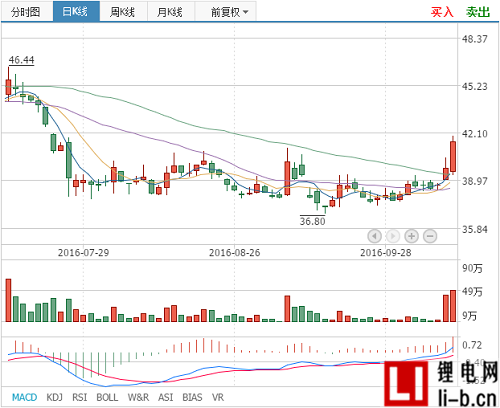Pan chart left with the left-arrow icon
The image size is (500, 408).
pos(374,236)
